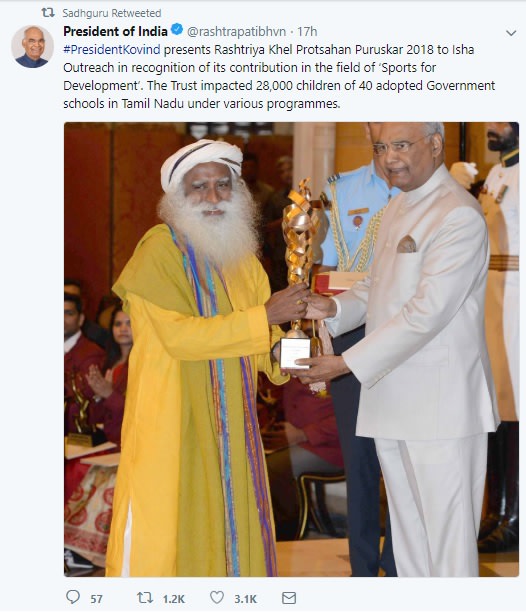Screen dimensions: 526x612
Task: Click the reply speech bubble icon
Action: (x=73, y=597)
